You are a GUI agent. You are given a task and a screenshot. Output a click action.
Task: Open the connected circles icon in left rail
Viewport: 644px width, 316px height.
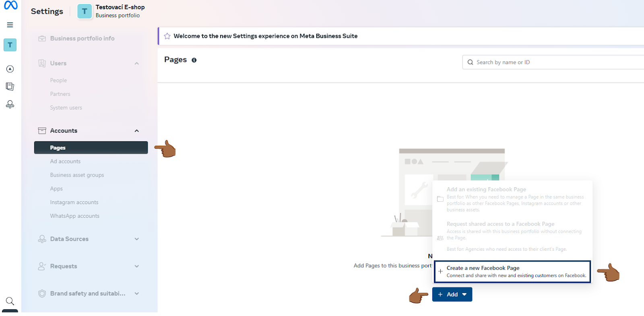click(10, 104)
